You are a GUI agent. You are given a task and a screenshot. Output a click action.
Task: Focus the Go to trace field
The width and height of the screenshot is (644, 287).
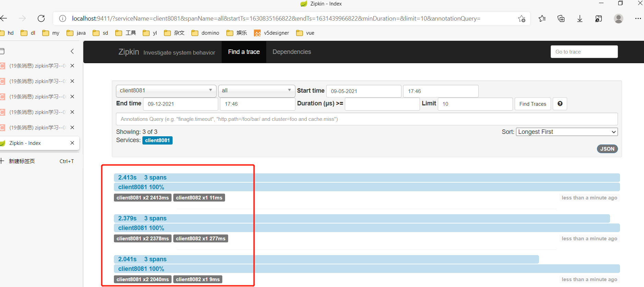[584, 52]
